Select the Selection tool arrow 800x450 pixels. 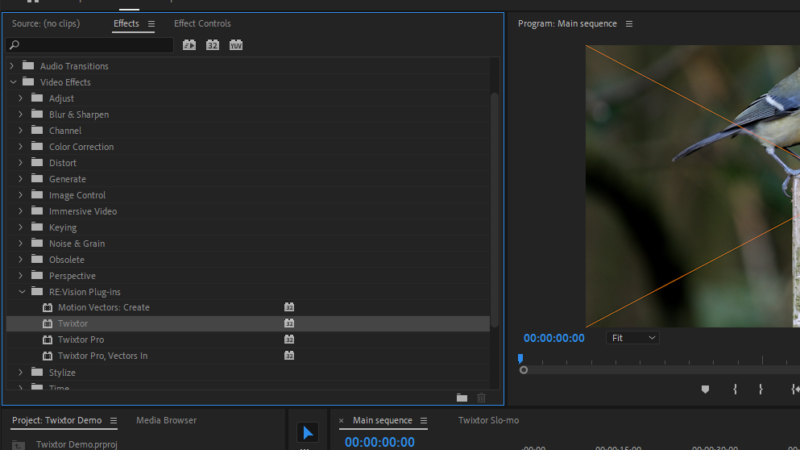tap(307, 432)
